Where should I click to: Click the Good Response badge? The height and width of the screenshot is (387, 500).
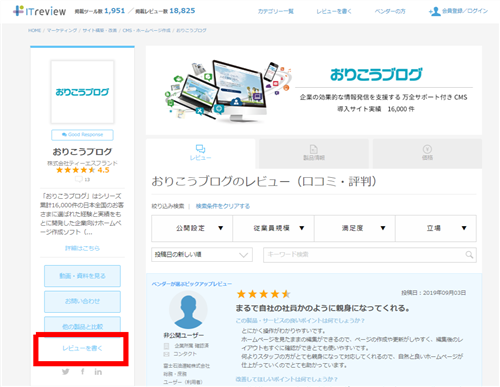[82, 135]
